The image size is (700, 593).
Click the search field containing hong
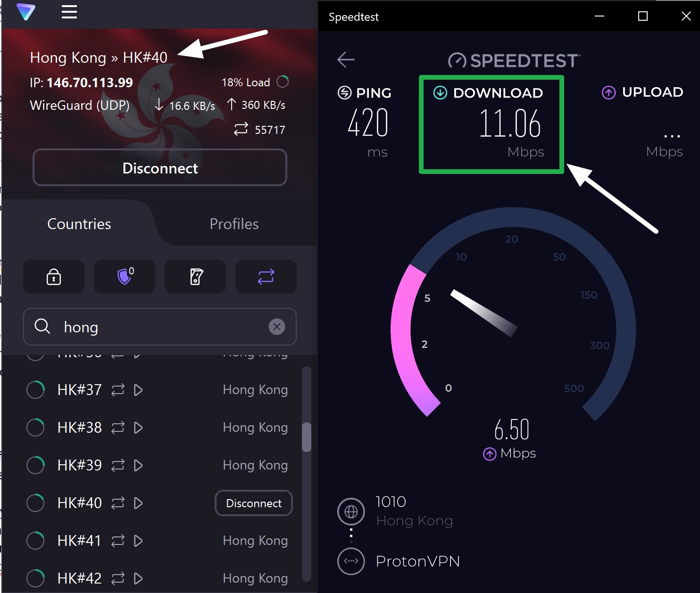point(160,327)
